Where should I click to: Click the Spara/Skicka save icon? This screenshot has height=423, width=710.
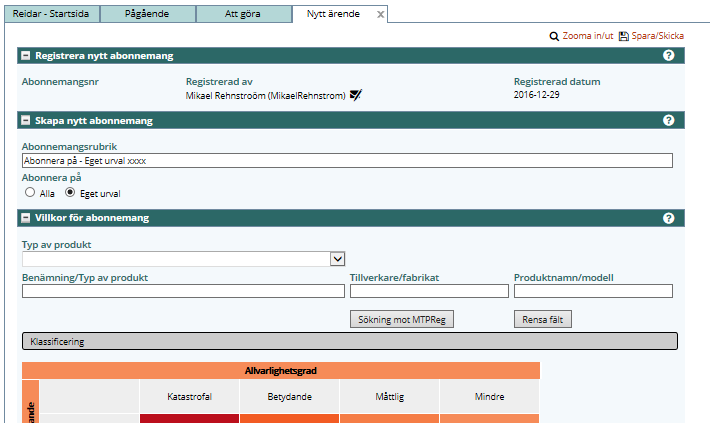pos(623,36)
